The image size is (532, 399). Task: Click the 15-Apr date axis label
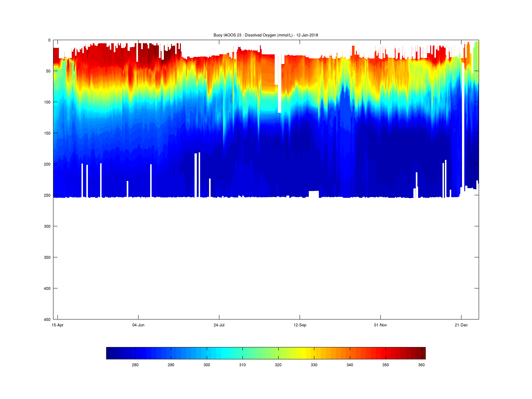click(x=57, y=325)
